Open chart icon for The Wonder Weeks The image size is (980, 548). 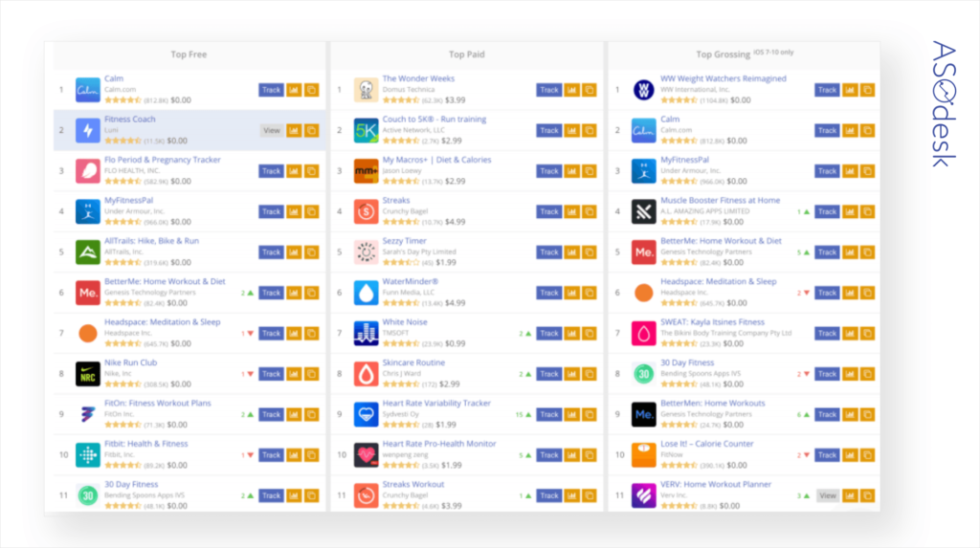click(x=572, y=90)
